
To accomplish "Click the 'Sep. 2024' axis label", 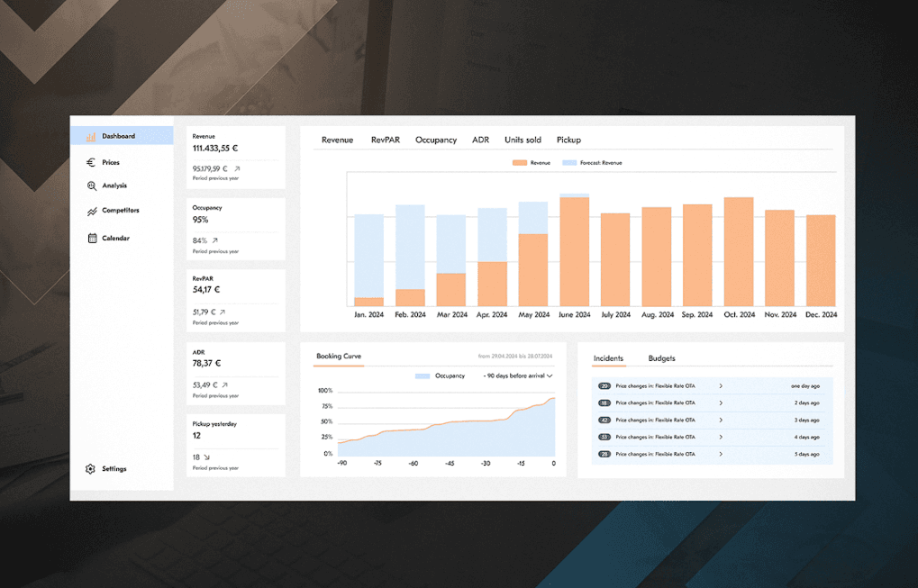I will point(697,315).
